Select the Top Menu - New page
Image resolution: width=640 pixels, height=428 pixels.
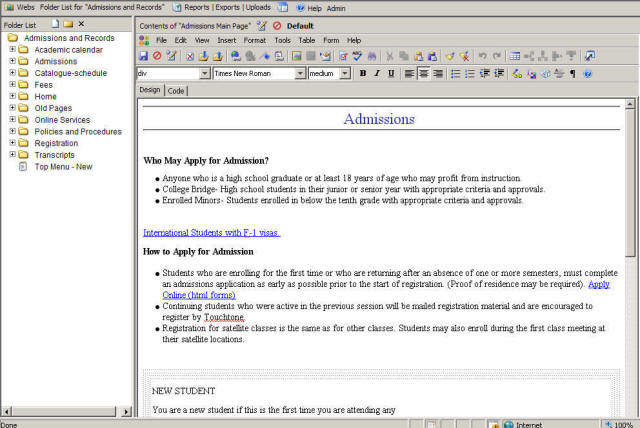(63, 166)
